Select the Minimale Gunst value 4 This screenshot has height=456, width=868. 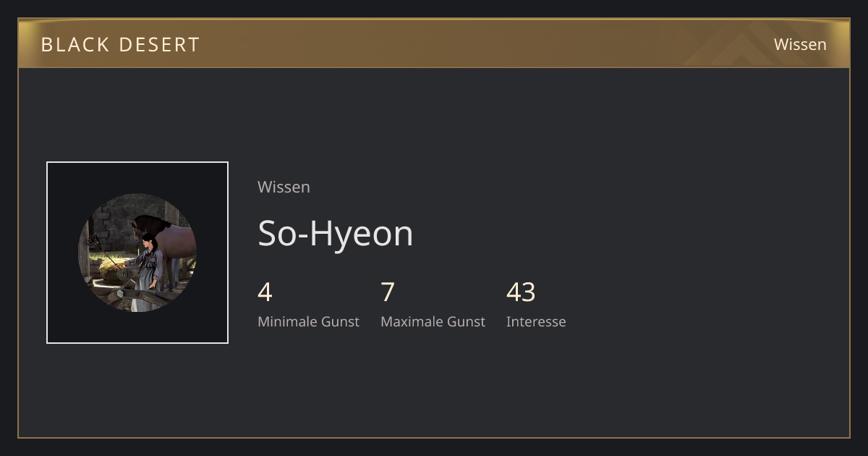pyautogui.click(x=265, y=292)
